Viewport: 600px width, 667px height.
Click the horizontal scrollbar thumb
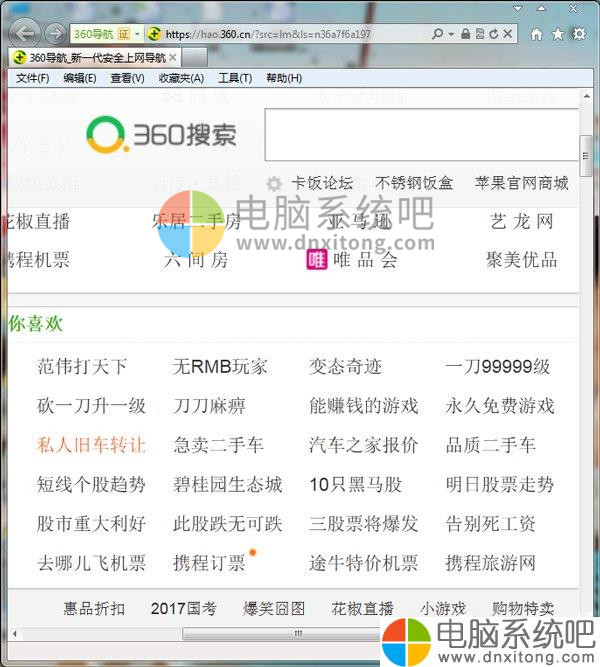pyautogui.click(x=282, y=634)
